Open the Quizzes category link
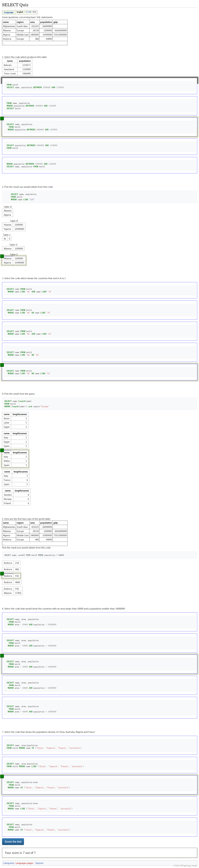This screenshot has height=868, width=199. tap(39, 863)
